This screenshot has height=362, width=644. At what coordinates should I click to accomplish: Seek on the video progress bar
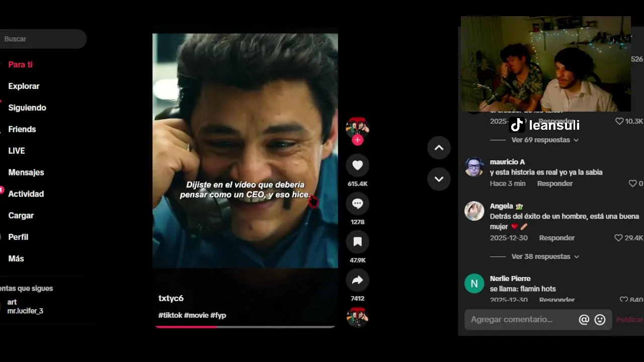point(245,327)
